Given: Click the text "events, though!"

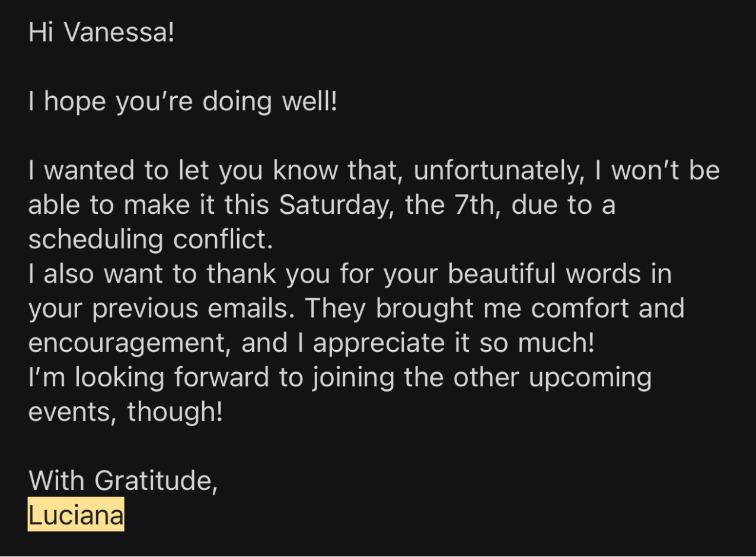Looking at the screenshot, I should (125, 412).
